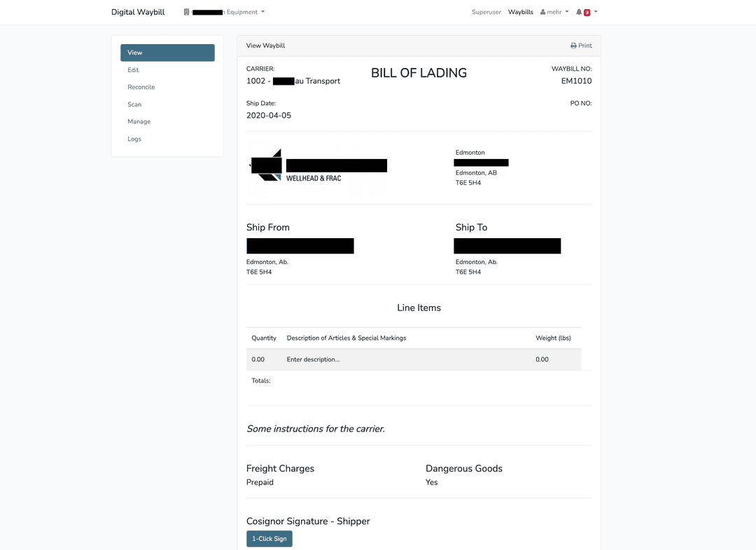Click the PO NO: label
This screenshot has height=550, width=756.
click(x=580, y=103)
